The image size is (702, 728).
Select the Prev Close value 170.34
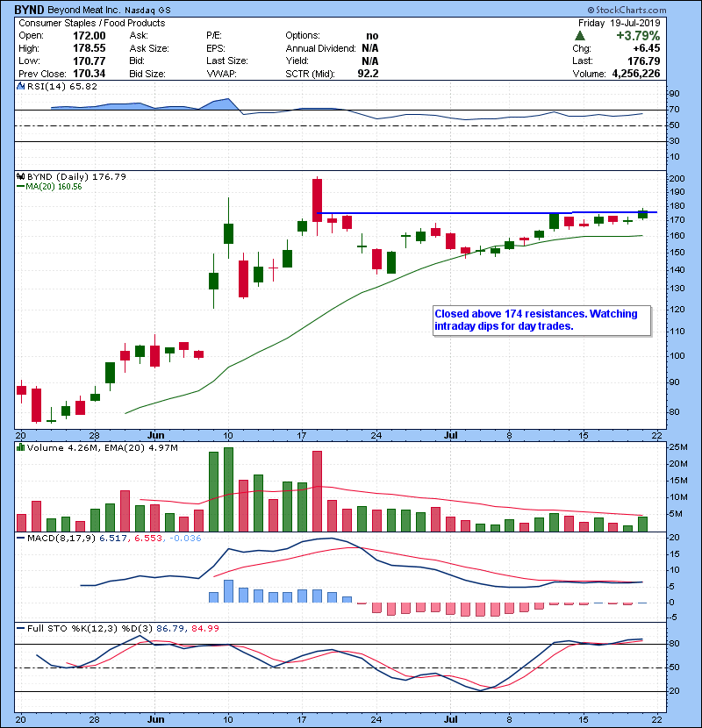pyautogui.click(x=90, y=74)
